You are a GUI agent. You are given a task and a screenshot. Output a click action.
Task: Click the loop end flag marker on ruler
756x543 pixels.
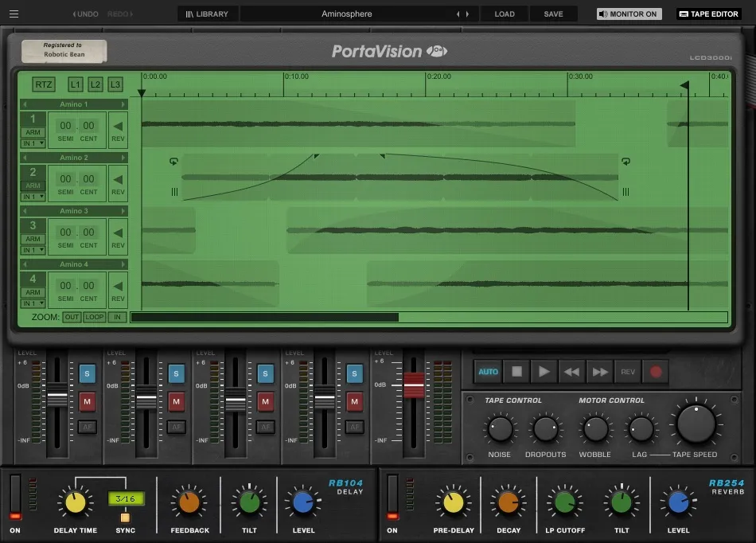point(684,85)
